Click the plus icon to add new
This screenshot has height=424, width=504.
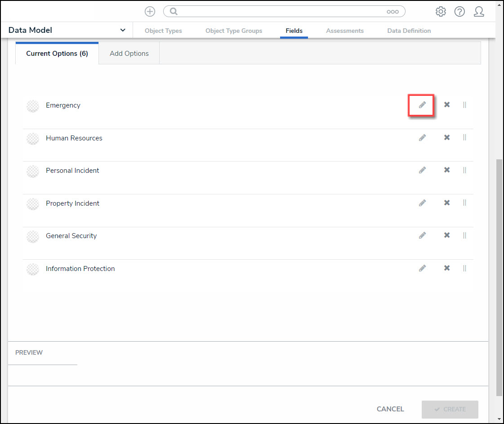pyautogui.click(x=150, y=12)
